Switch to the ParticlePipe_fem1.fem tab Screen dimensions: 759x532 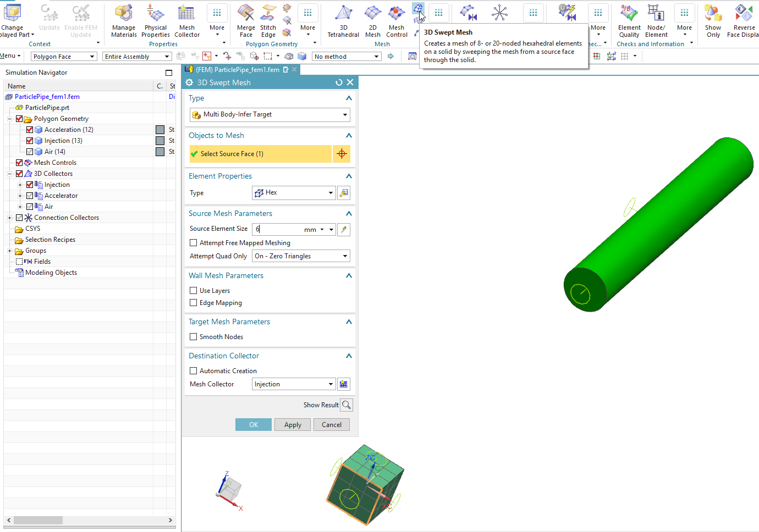pos(237,70)
